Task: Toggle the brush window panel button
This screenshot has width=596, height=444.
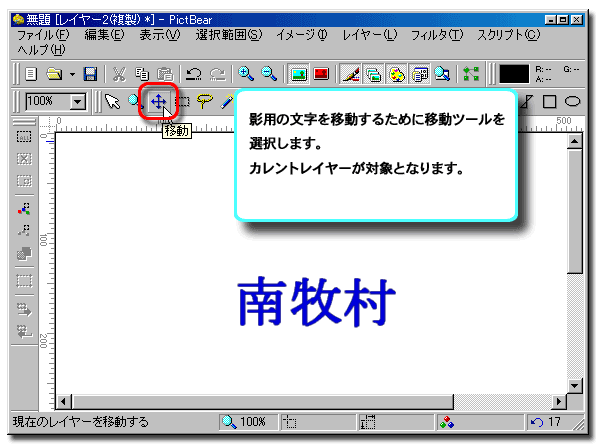Action: pyautogui.click(x=350, y=74)
